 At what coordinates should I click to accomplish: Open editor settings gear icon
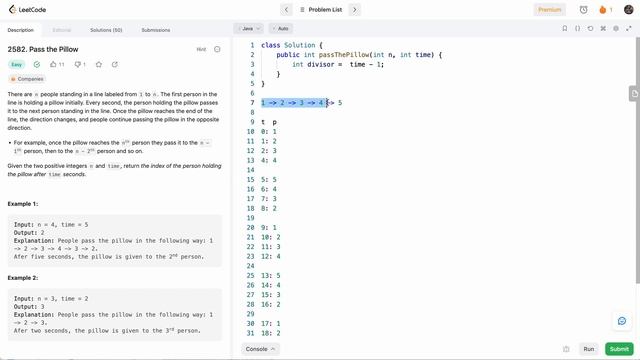point(616,29)
